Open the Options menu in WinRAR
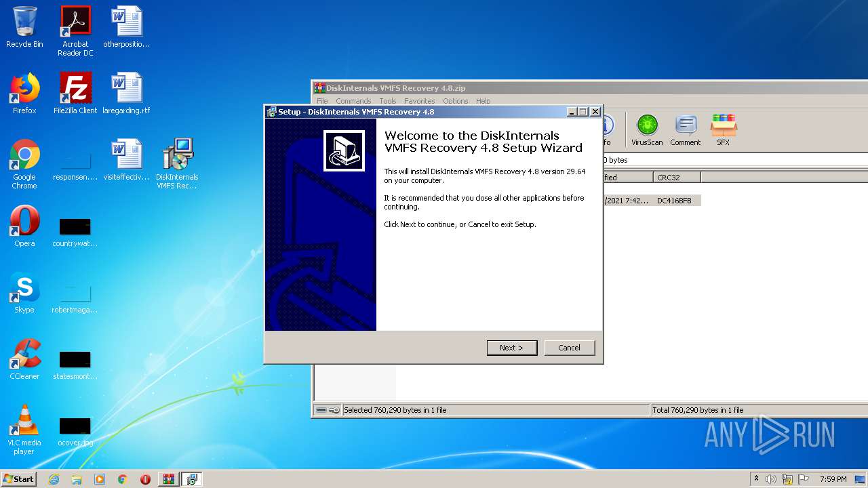Viewport: 868px width, 488px height. coord(456,101)
